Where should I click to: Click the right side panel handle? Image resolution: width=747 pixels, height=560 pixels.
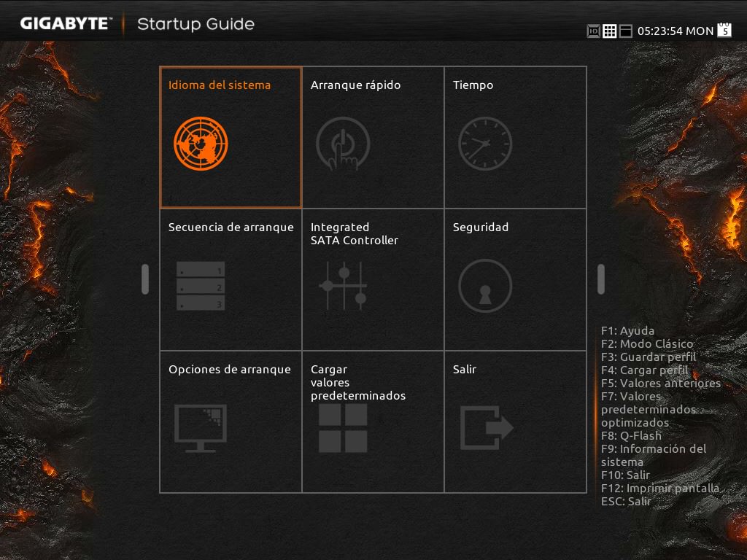(601, 279)
